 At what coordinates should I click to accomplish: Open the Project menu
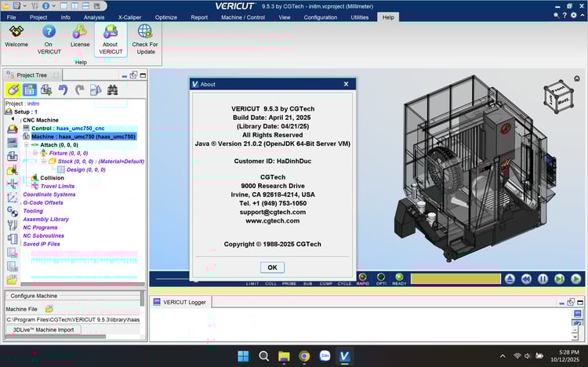point(38,17)
